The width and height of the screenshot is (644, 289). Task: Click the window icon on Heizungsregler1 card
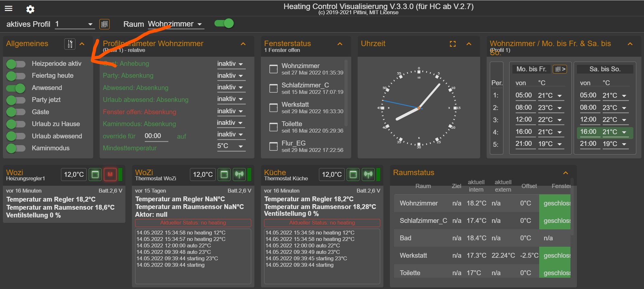tap(95, 174)
